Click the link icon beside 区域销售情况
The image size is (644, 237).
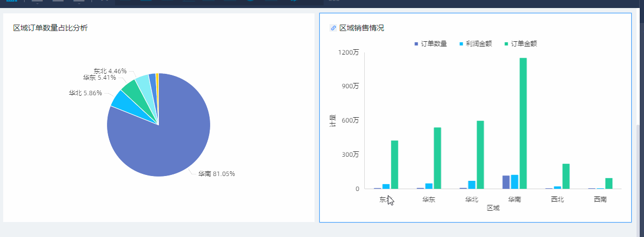pyautogui.click(x=333, y=28)
